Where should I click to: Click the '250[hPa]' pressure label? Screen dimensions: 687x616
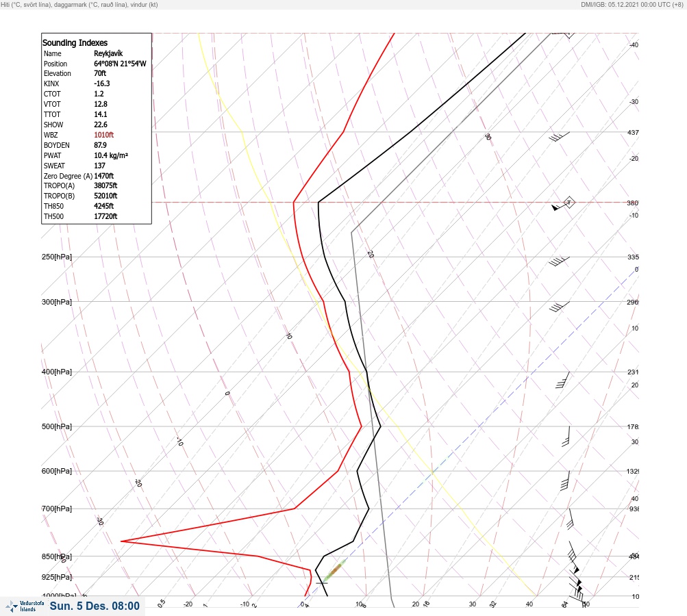point(57,257)
